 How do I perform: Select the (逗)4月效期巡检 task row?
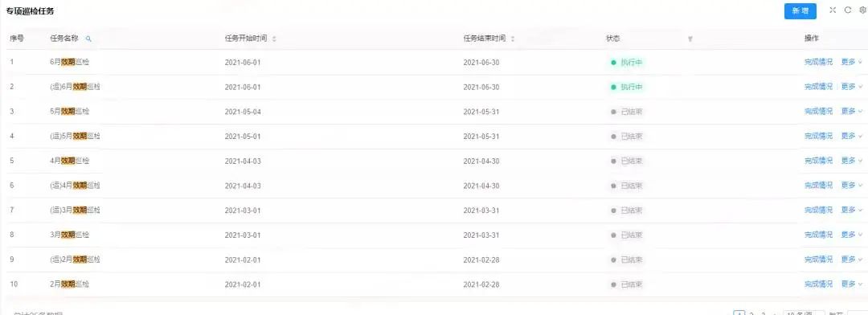click(434, 186)
